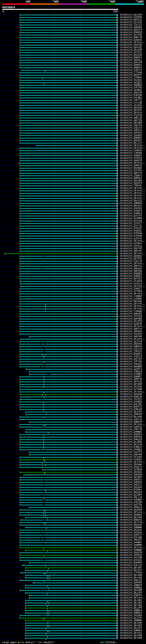The image size is (146, 644).
Task: Select hit UniRef100_B6U0S1
Action: (131, 20)
